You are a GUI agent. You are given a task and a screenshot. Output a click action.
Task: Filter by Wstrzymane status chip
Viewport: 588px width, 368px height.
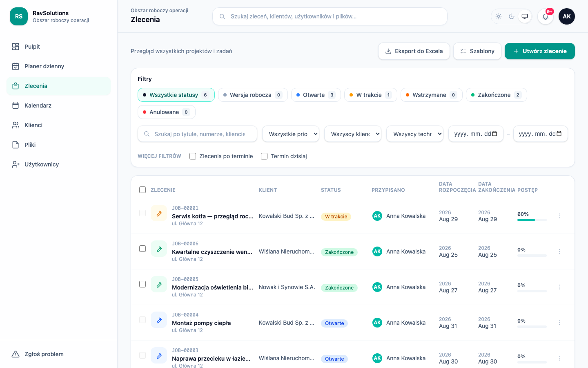point(432,95)
